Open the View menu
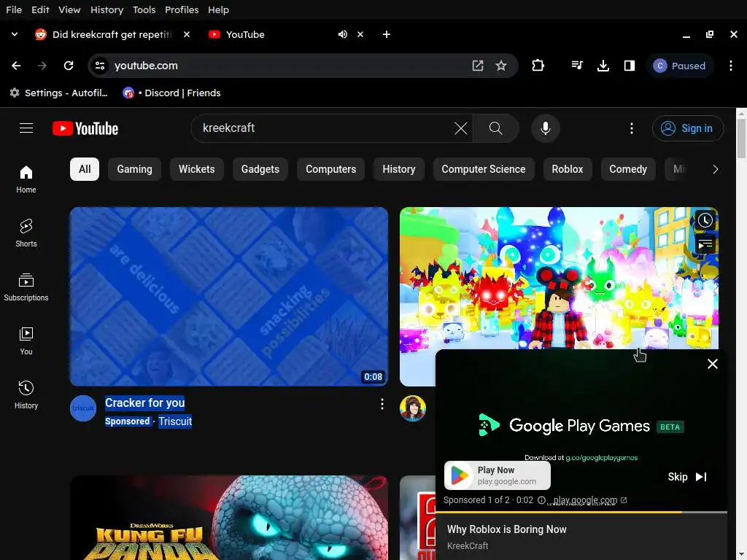 point(69,9)
